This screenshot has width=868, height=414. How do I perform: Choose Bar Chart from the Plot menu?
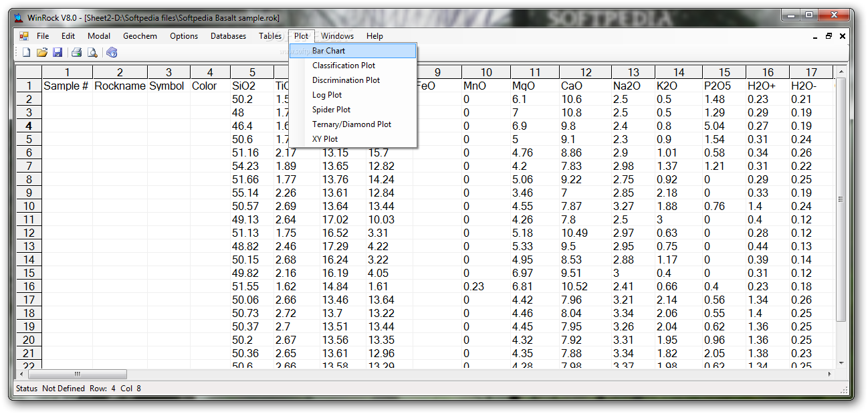pyautogui.click(x=353, y=51)
